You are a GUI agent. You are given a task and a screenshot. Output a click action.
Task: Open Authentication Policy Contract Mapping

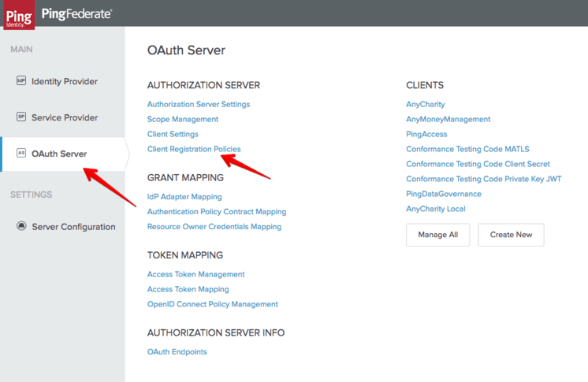(217, 212)
